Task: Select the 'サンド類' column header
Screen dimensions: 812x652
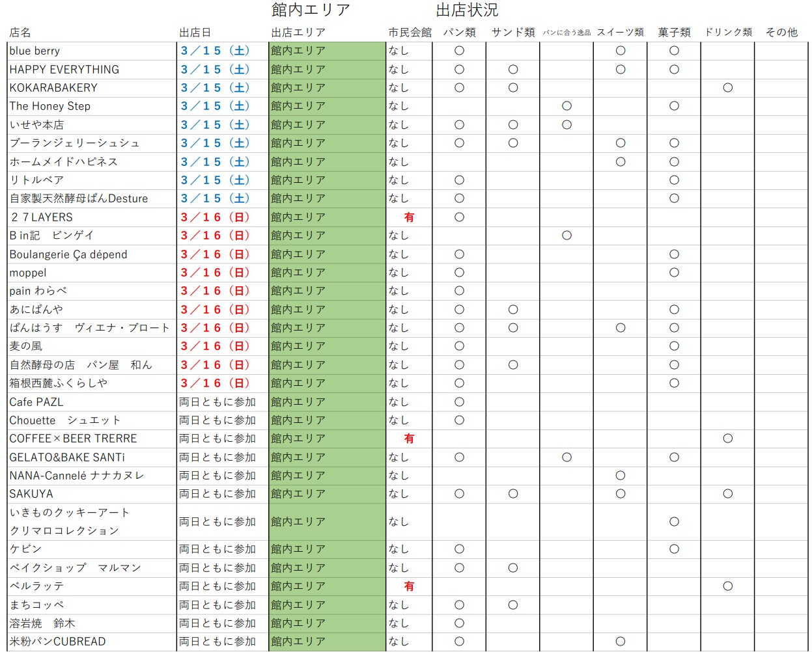Action: click(x=513, y=33)
